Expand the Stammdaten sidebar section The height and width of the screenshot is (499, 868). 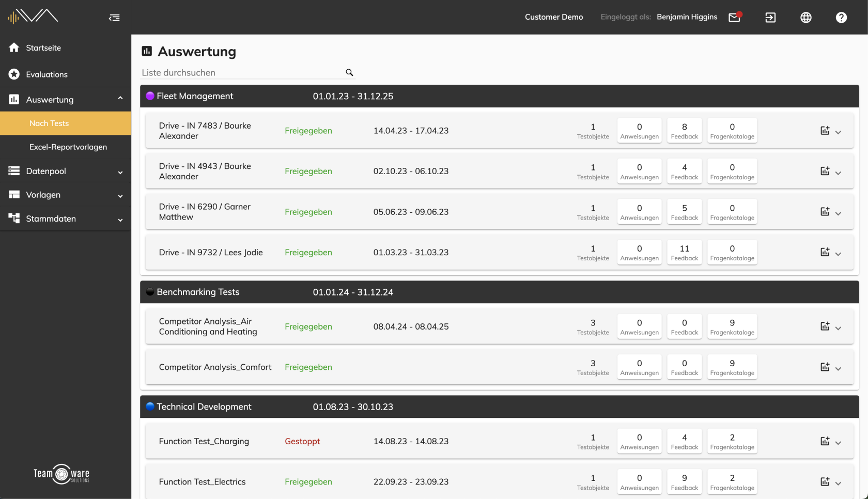(x=120, y=220)
